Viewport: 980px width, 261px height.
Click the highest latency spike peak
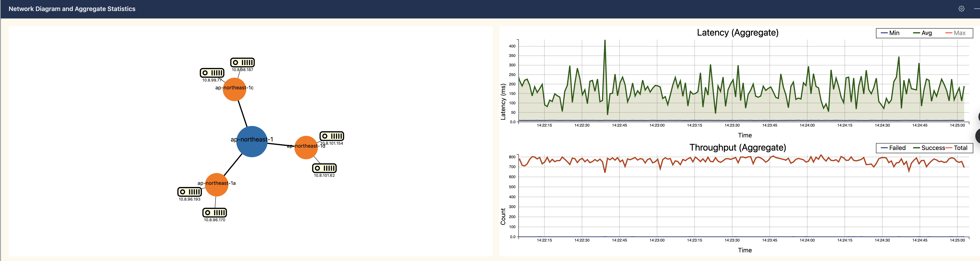[605, 41]
